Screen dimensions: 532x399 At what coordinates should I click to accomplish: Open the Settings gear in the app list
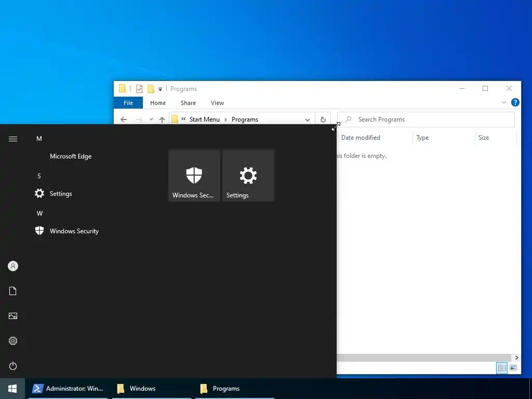click(x=39, y=193)
